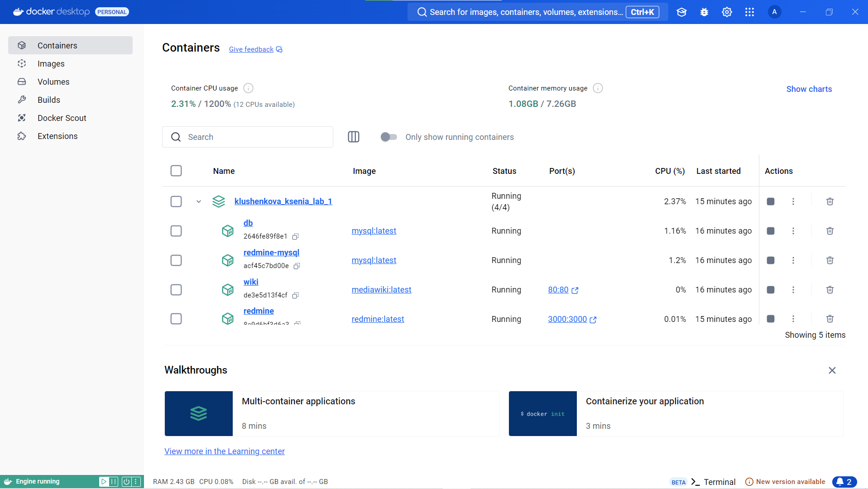
Task: Open the Multi-container applications walkthrough card
Action: [x=332, y=413]
